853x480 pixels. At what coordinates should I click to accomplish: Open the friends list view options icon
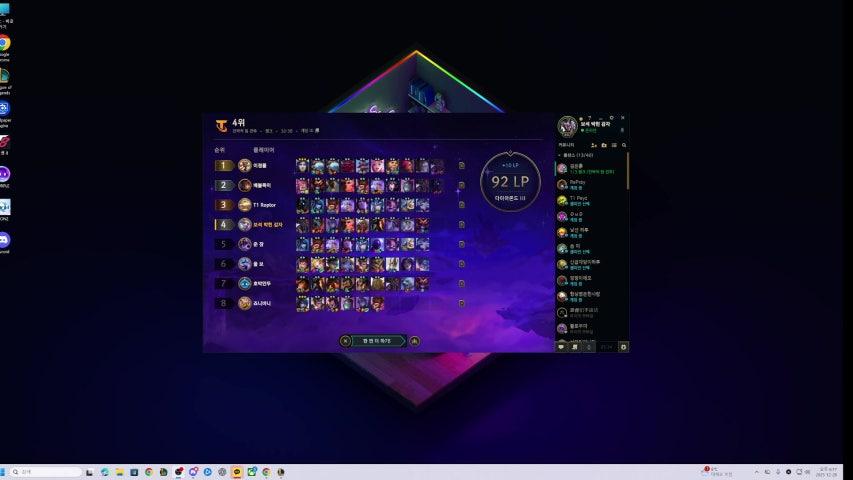[614, 145]
